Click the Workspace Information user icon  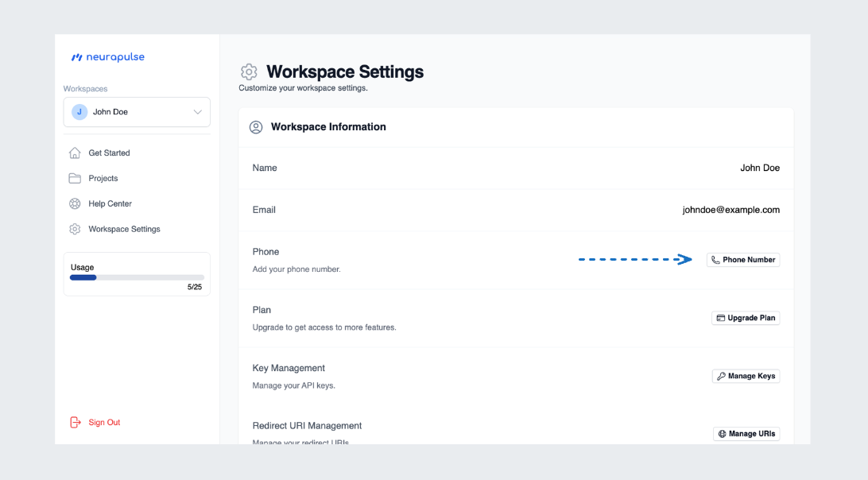pyautogui.click(x=256, y=127)
